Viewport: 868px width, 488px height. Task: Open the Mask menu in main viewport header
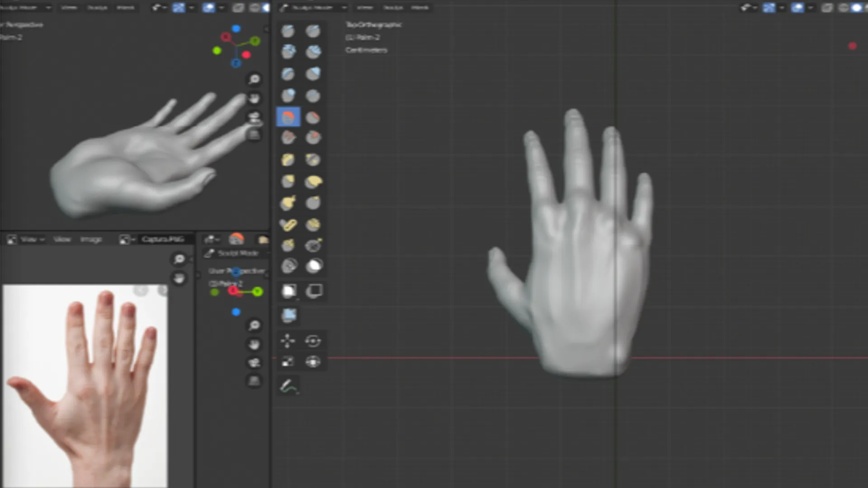tap(420, 8)
